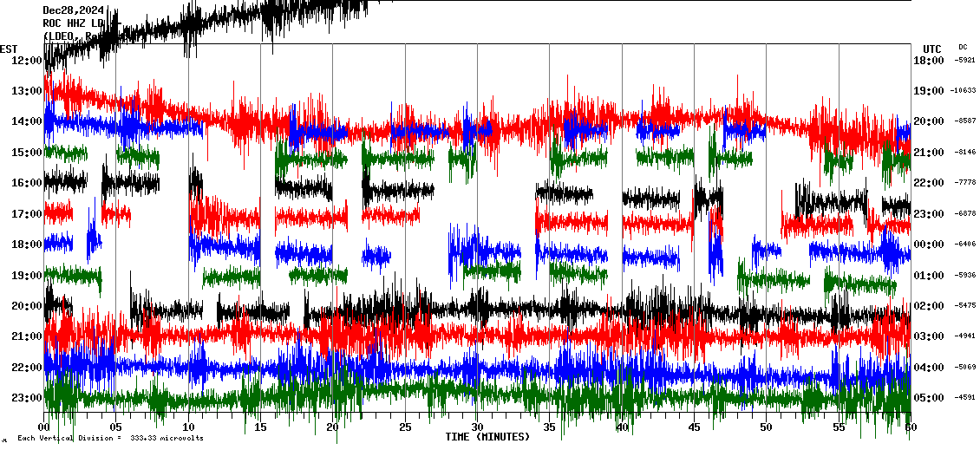Click the EST axis heading
980x450 pixels.
pos(9,49)
